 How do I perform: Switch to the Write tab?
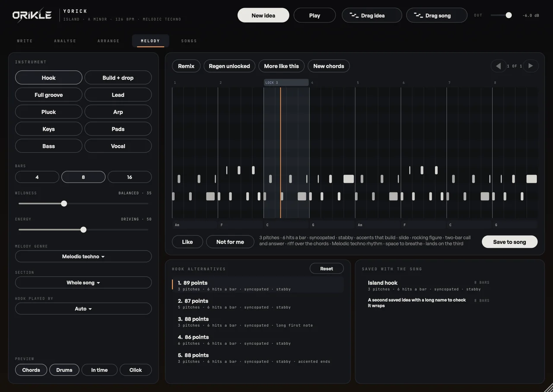tap(25, 41)
